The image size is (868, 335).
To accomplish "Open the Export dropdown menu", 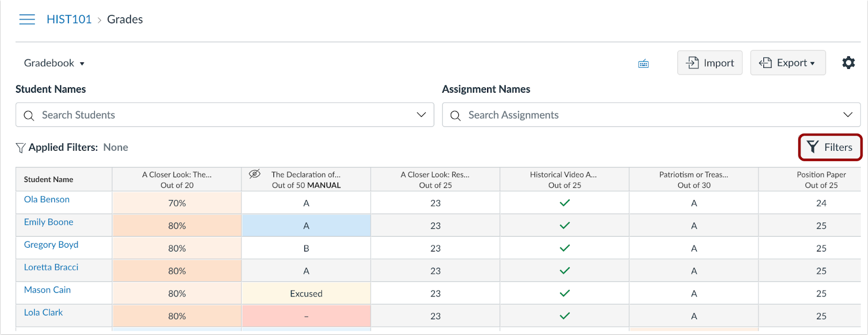I will (788, 63).
